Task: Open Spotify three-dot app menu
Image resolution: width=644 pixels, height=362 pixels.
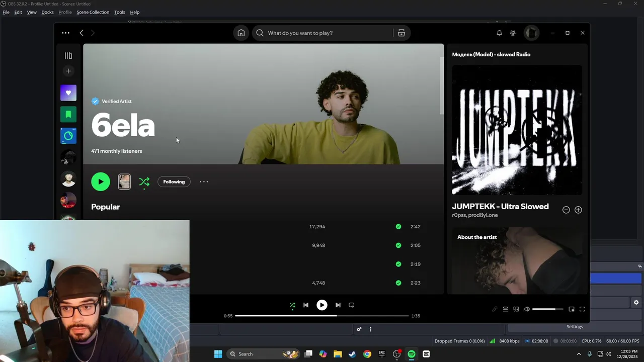Action: click(65, 33)
